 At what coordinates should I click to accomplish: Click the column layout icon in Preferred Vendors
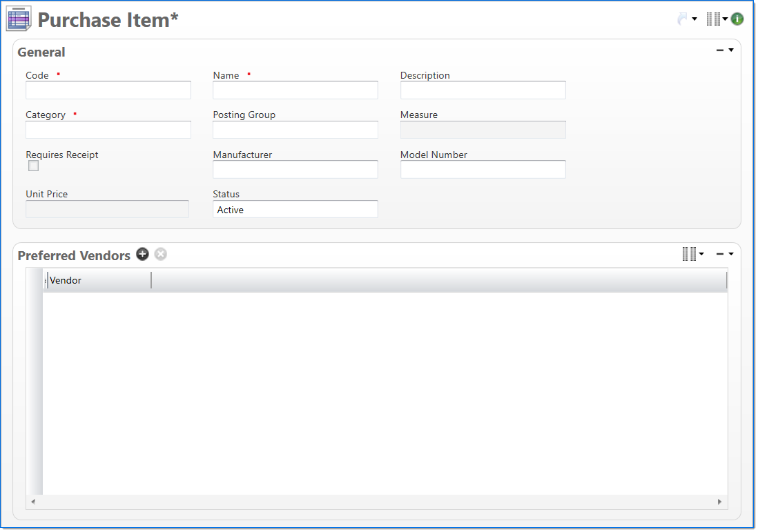coord(689,255)
